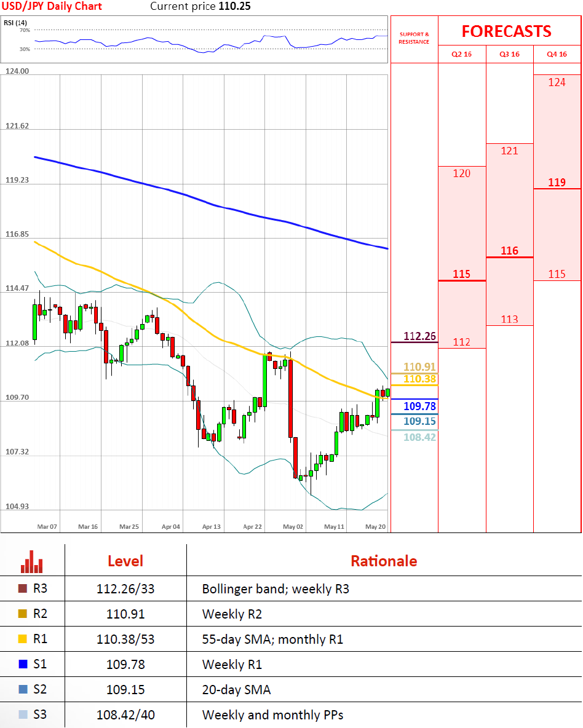Click the Q4 forecast median '119'
Screen dimensions: 583x728
pyautogui.click(x=557, y=183)
